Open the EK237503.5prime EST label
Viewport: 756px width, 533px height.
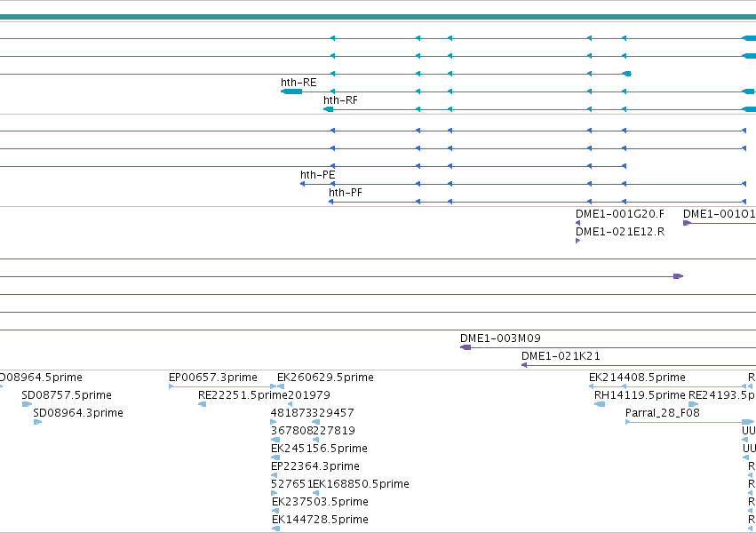(x=320, y=502)
